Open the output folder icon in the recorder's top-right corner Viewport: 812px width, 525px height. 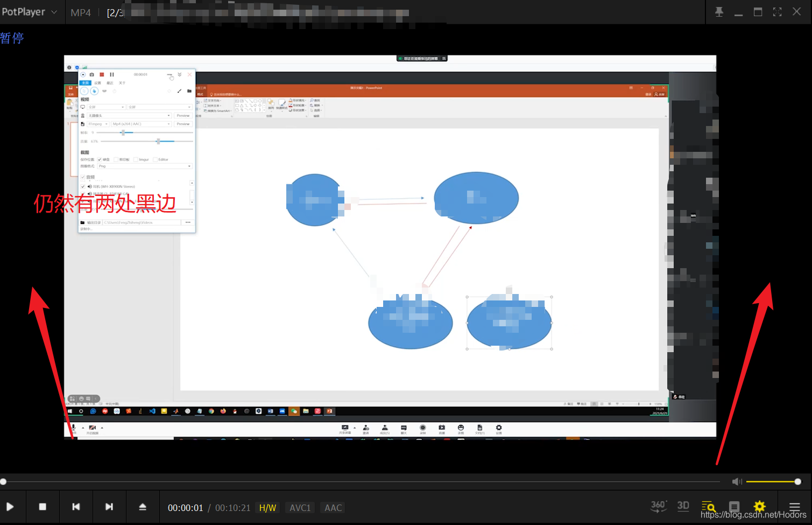[189, 91]
